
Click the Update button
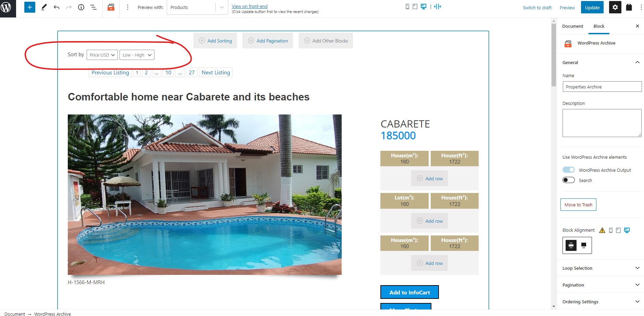point(592,8)
